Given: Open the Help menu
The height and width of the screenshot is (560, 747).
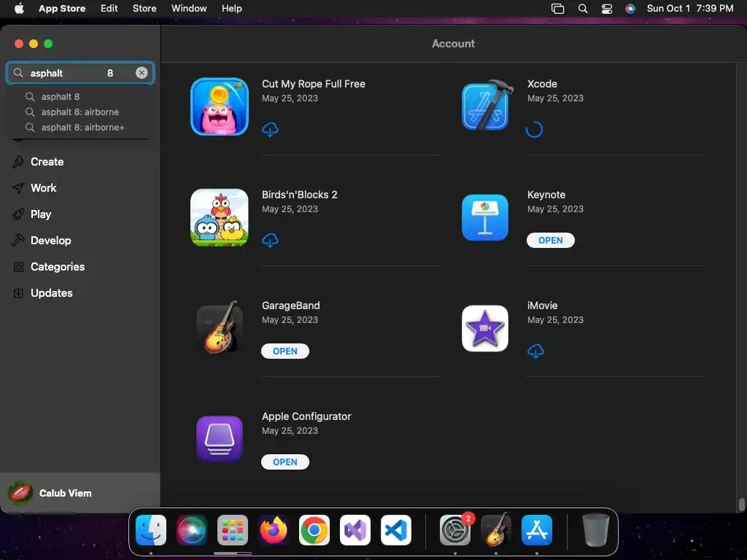Looking at the screenshot, I should tap(231, 9).
